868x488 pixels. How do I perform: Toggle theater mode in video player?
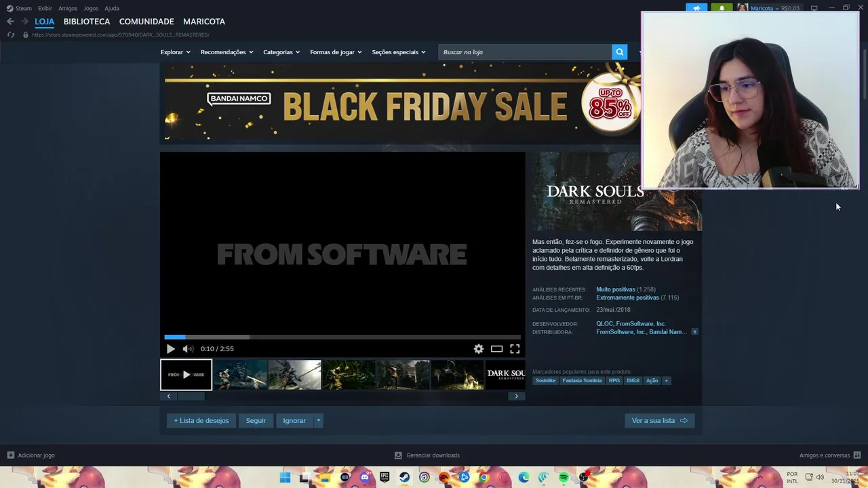pos(497,349)
